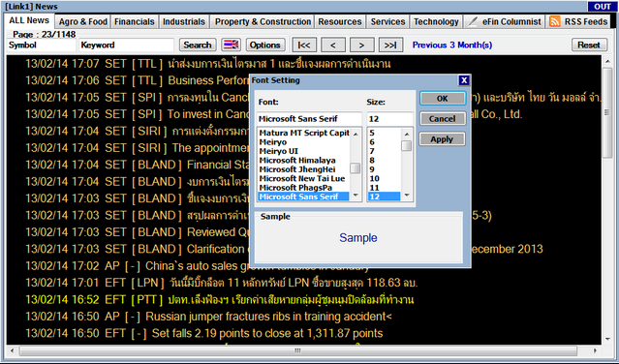
Task: Focus the Symbol input field
Action: pos(42,45)
